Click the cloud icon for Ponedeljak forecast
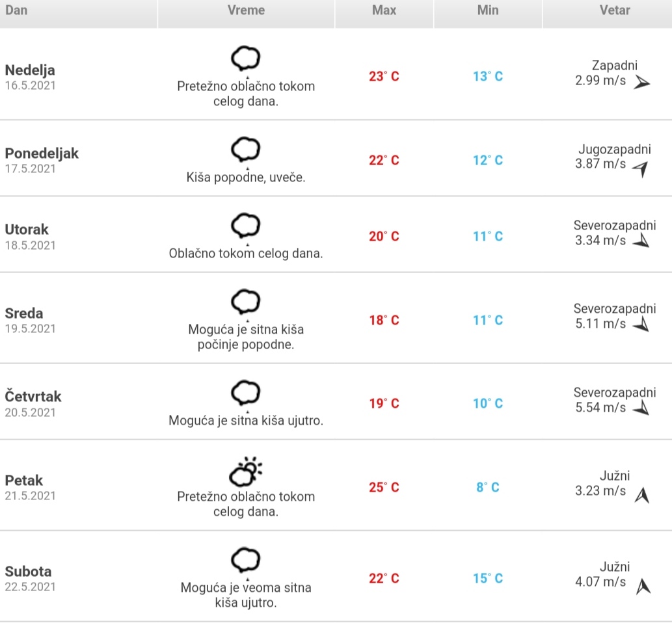 (x=245, y=150)
